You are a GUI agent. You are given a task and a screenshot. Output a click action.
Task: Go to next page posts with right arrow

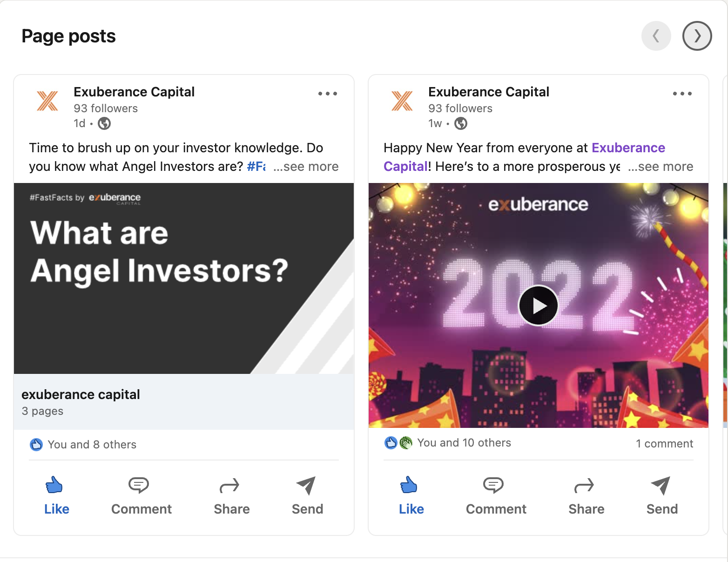697,36
